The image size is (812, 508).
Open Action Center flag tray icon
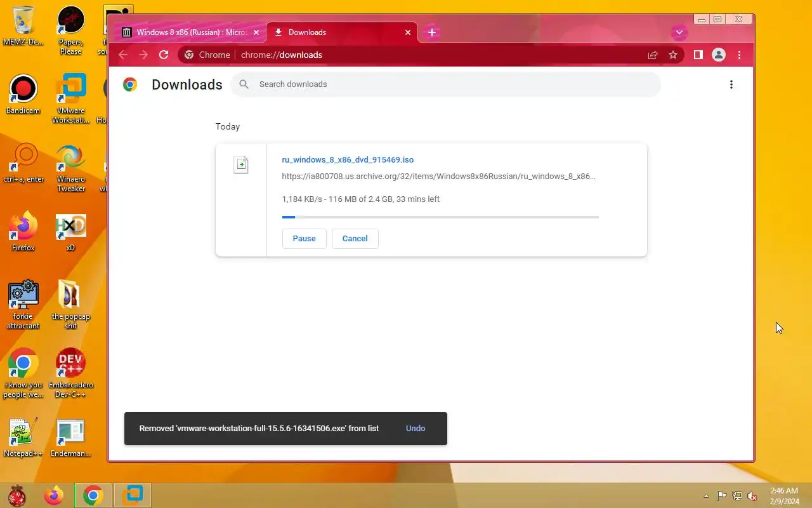[x=722, y=496]
